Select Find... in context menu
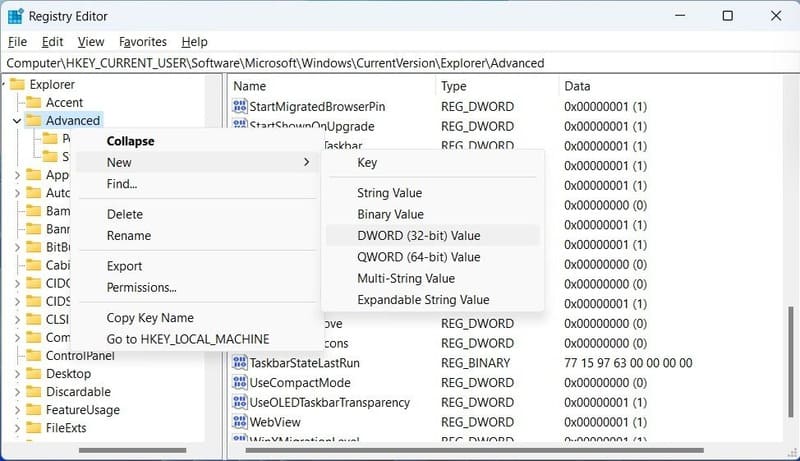Image resolution: width=800 pixels, height=461 pixels. [197, 184]
